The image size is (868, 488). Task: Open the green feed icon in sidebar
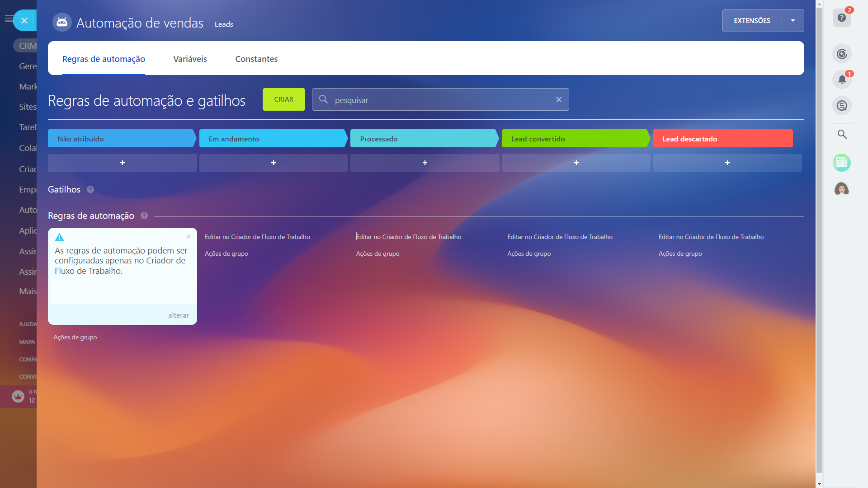841,163
